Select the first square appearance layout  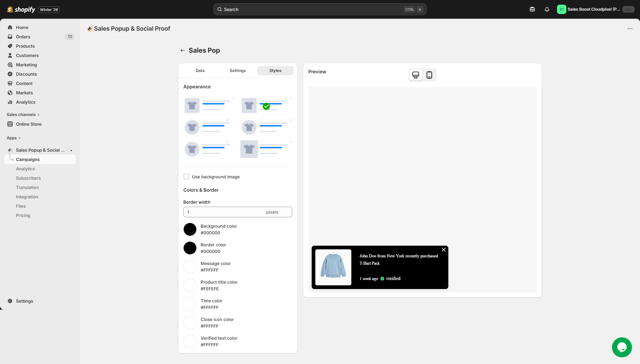click(x=209, y=106)
